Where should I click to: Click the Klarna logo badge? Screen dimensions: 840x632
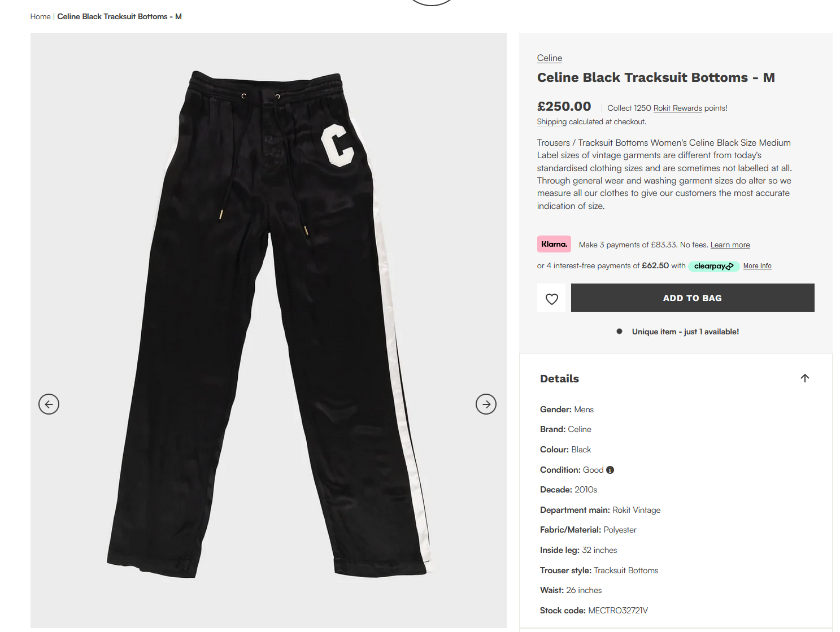click(x=554, y=244)
